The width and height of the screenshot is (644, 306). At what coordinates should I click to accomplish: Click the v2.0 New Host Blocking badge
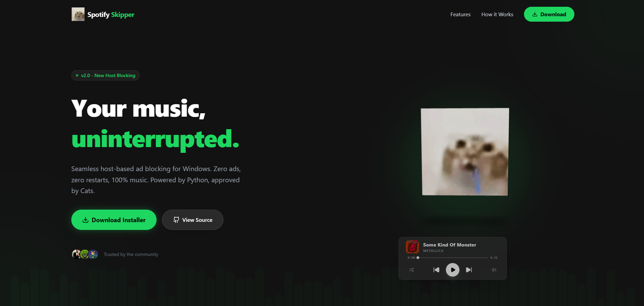[x=105, y=75]
